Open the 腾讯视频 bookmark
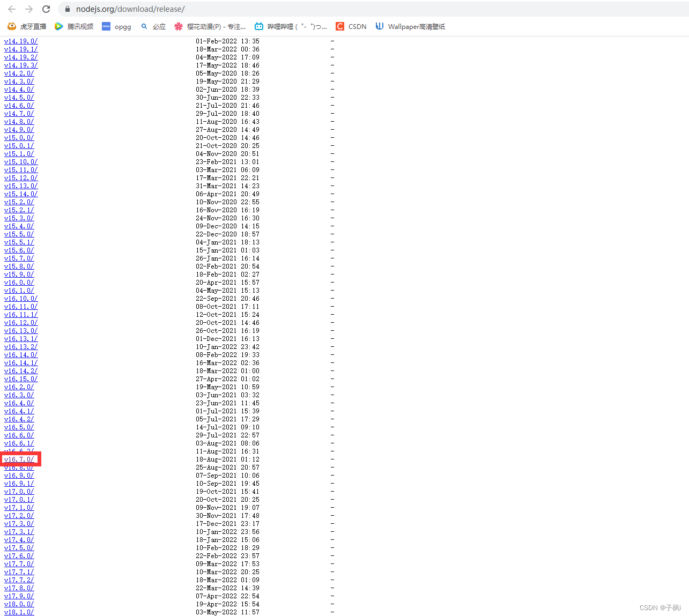 tap(74, 26)
